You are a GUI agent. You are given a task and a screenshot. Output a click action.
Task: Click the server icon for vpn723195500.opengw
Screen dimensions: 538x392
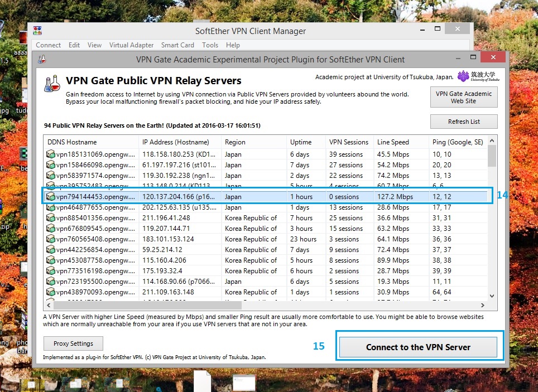tap(50, 282)
